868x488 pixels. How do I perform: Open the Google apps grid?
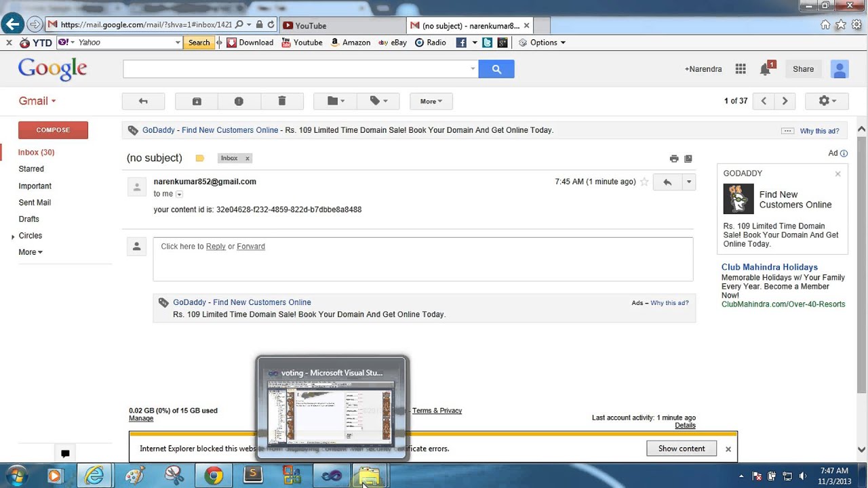(x=741, y=69)
